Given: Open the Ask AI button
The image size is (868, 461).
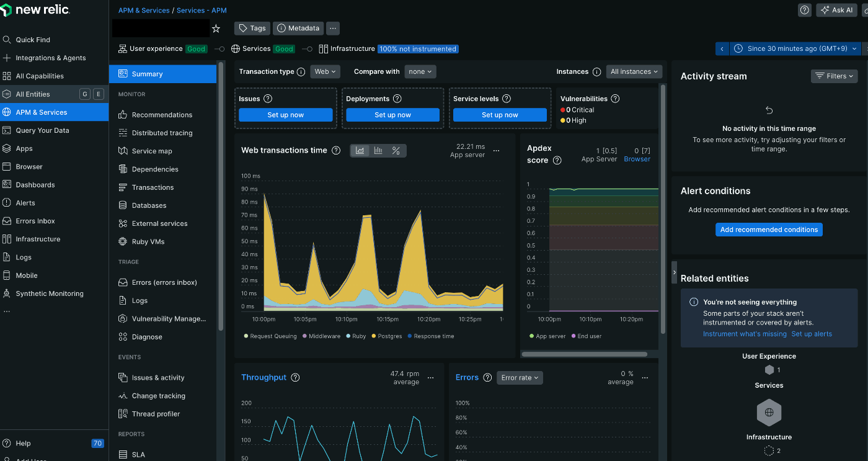Looking at the screenshot, I should (x=836, y=10).
